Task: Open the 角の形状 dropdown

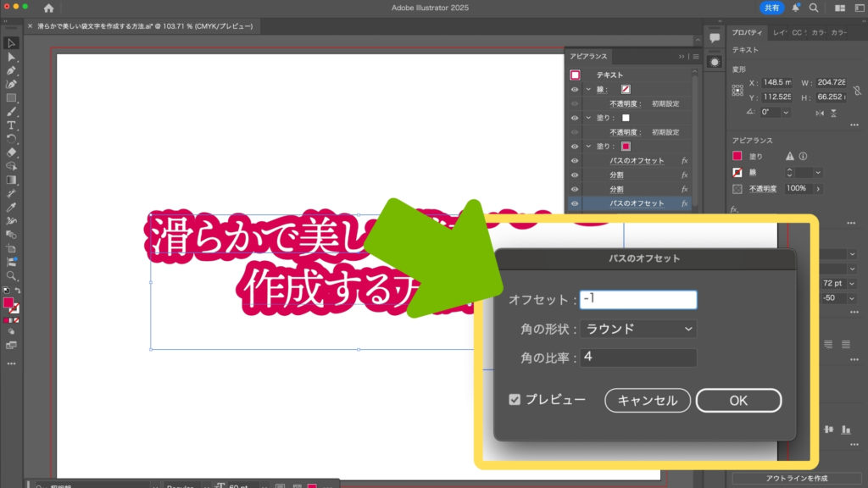Action: 638,329
